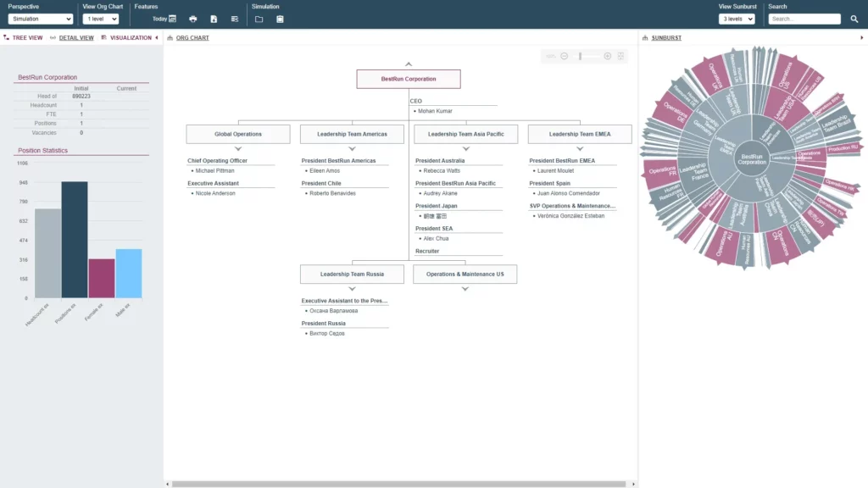Expand Global Operations chevron
Image resolution: width=868 pixels, height=488 pixels.
click(238, 149)
